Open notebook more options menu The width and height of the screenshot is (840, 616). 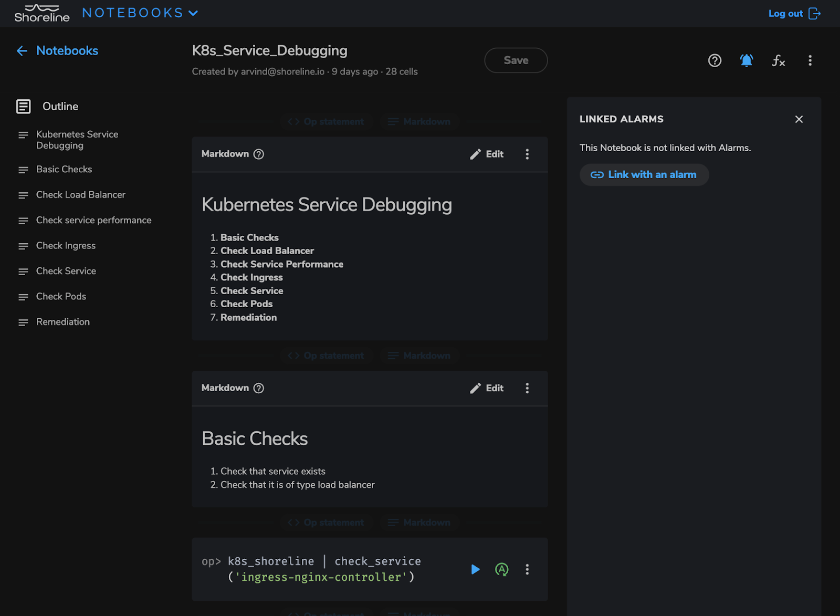[x=810, y=60]
